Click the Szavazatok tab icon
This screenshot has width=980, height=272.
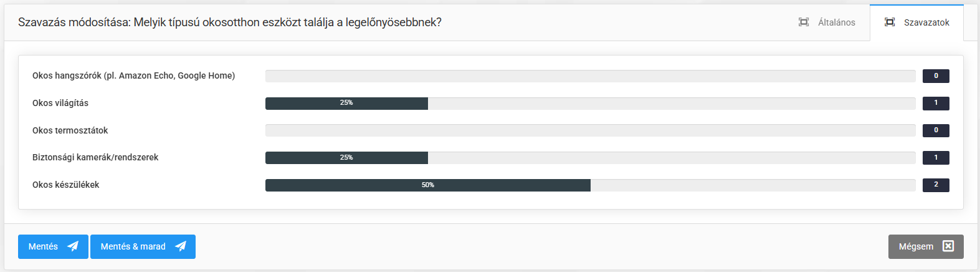pos(890,22)
